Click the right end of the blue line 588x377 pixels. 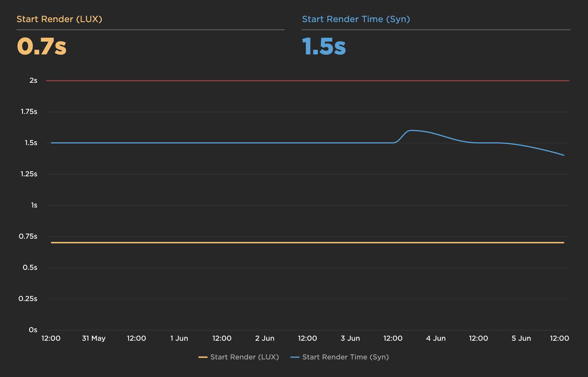click(564, 155)
